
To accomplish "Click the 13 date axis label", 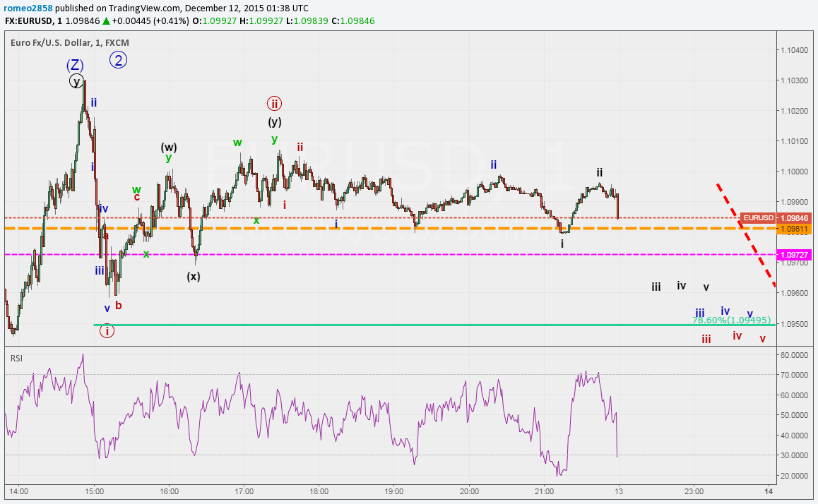I will (619, 491).
